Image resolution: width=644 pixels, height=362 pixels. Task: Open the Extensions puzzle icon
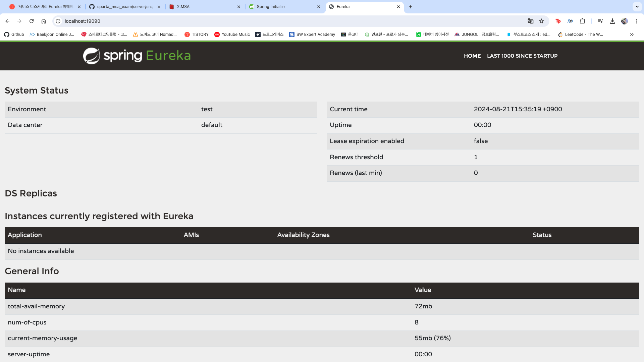582,21
